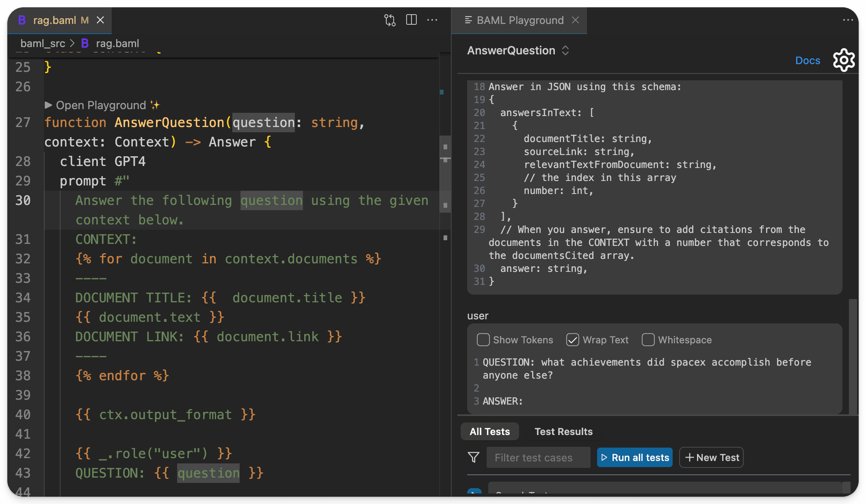Viewport: 866px width, 504px height.
Task: Enable the Show Tokens checkbox
Action: [483, 340]
